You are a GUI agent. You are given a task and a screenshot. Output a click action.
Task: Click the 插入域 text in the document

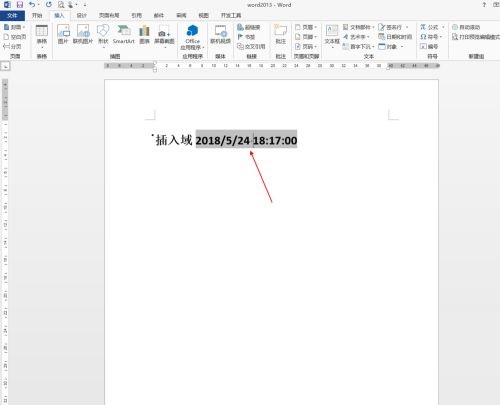coord(174,140)
